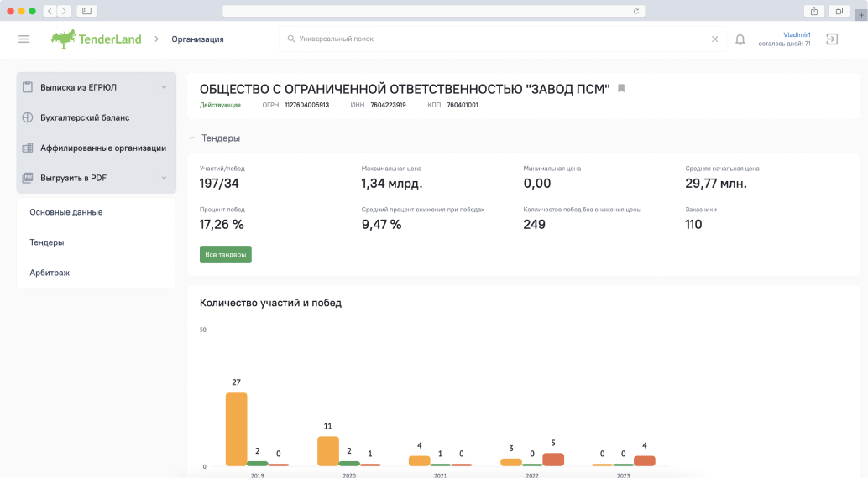Click the Все тендеры button
868x478 pixels.
pyautogui.click(x=225, y=254)
